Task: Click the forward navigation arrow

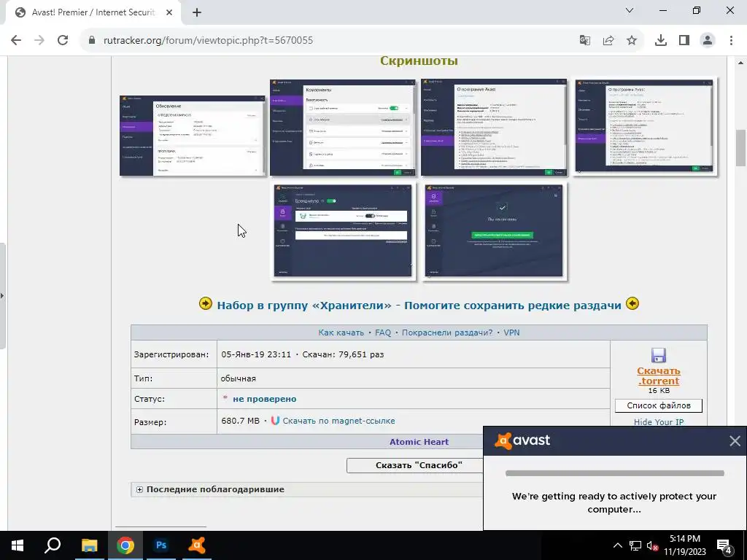Action: [x=39, y=41]
